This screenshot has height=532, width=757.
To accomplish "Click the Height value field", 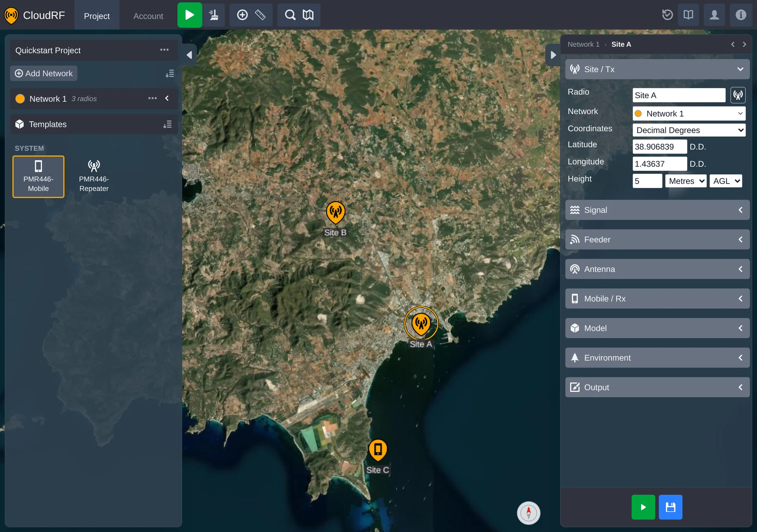I will pyautogui.click(x=647, y=181).
